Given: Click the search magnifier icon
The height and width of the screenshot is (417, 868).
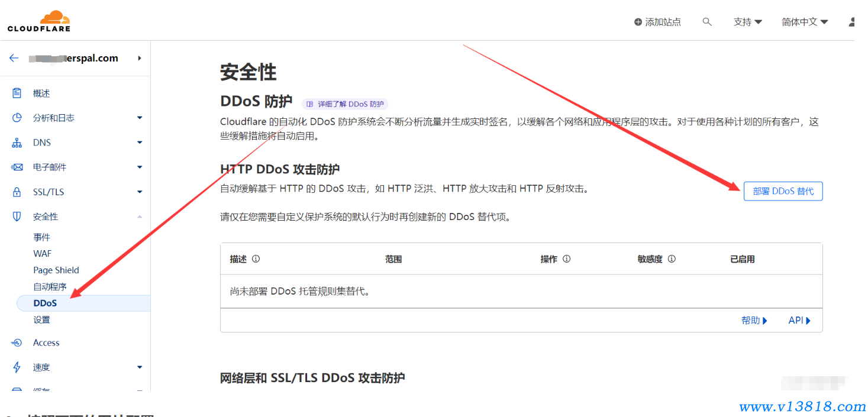Looking at the screenshot, I should coord(706,22).
